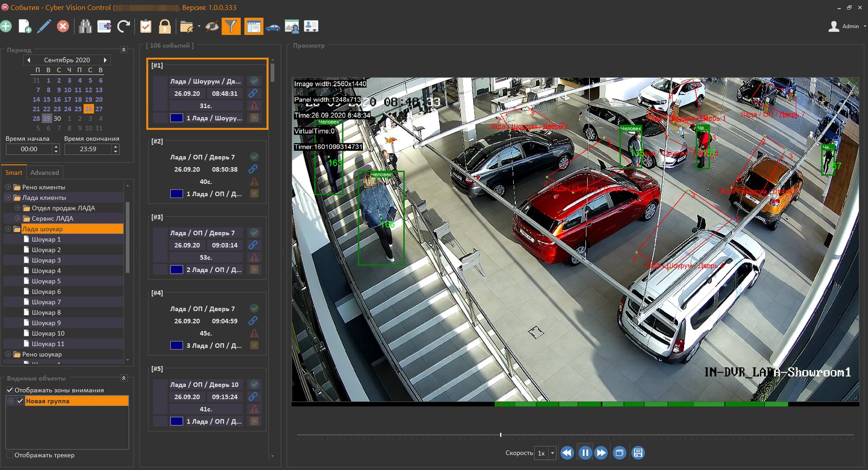The height and width of the screenshot is (470, 868).
Task: Click the blue pencil edit icon
Action: pyautogui.click(x=44, y=26)
